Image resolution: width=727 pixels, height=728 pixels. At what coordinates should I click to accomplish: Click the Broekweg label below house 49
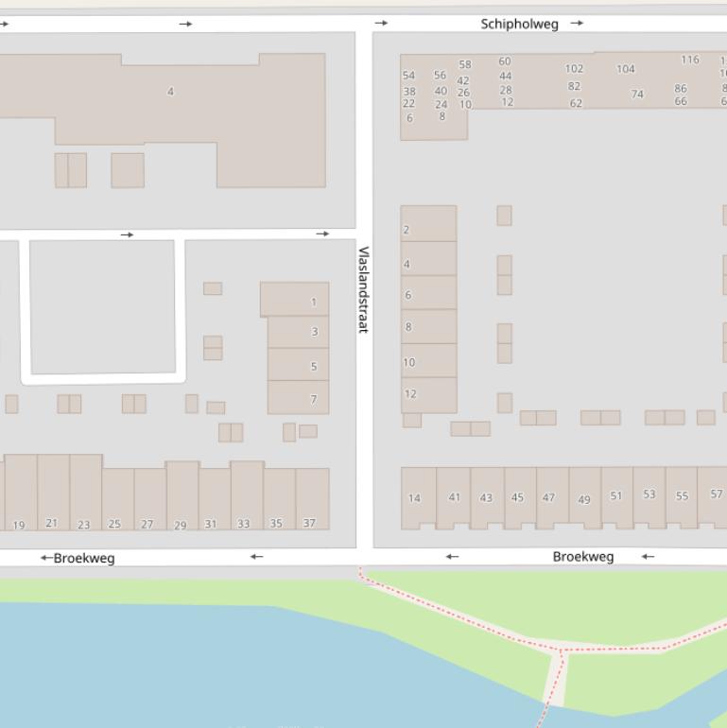(582, 556)
